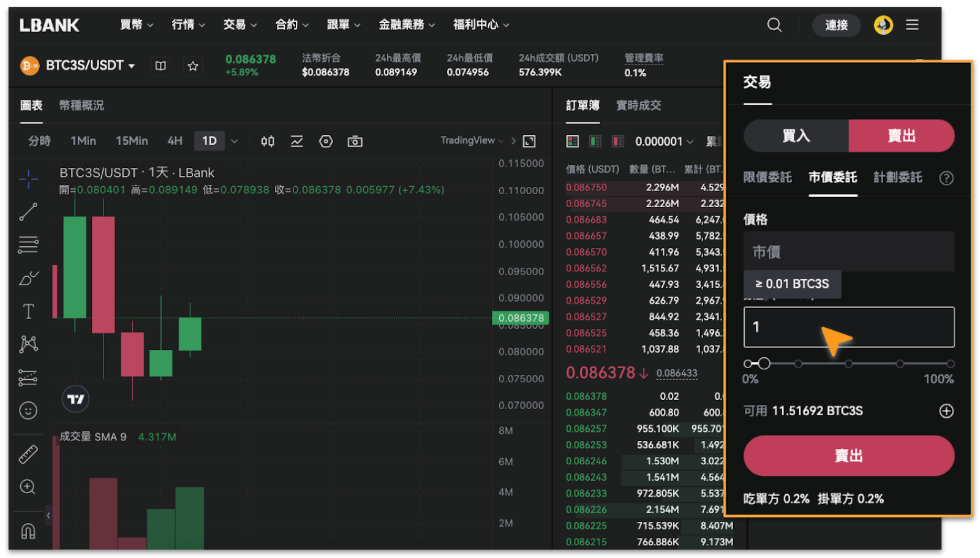Switch to the 幣種概況 tab
This screenshot has width=980, height=558.
(x=81, y=105)
